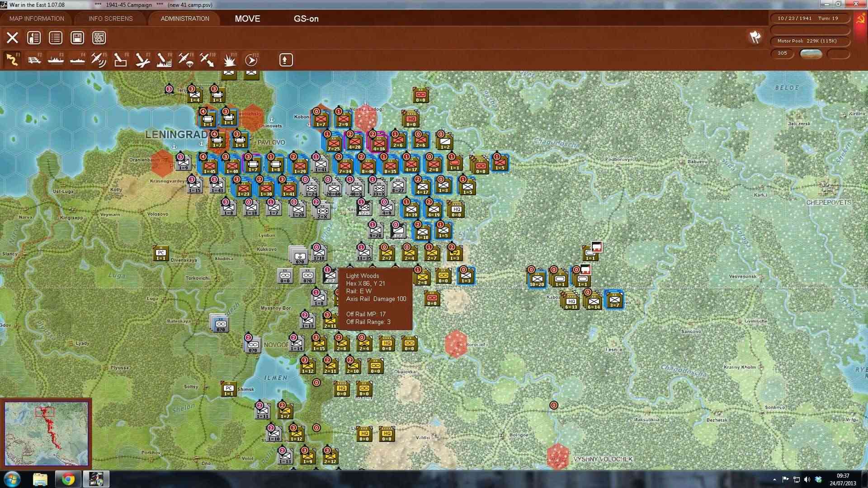Click the red hex at Borovichi
Screen dimensions: 868x488
coord(456,344)
